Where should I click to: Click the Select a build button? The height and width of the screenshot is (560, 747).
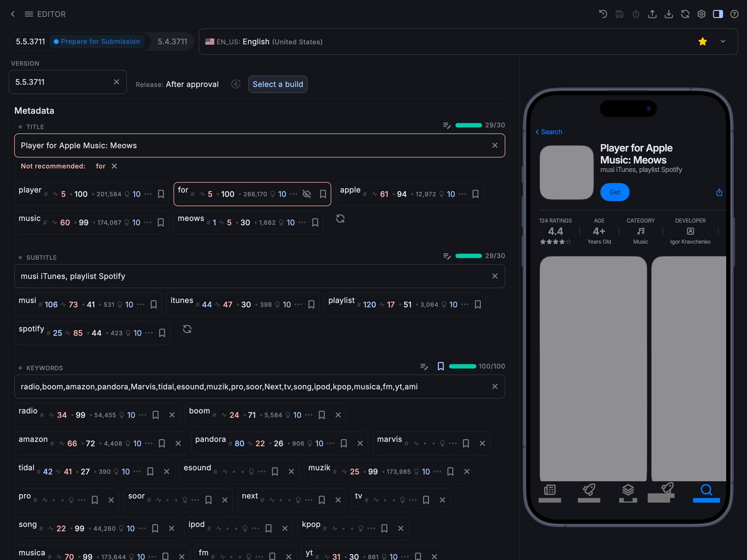(x=278, y=84)
